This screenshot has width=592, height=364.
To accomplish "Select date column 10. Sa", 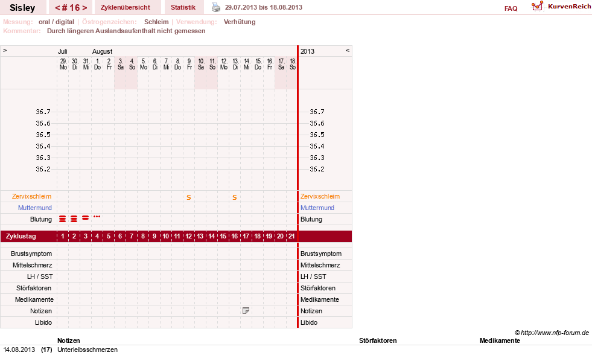I will [x=200, y=64].
